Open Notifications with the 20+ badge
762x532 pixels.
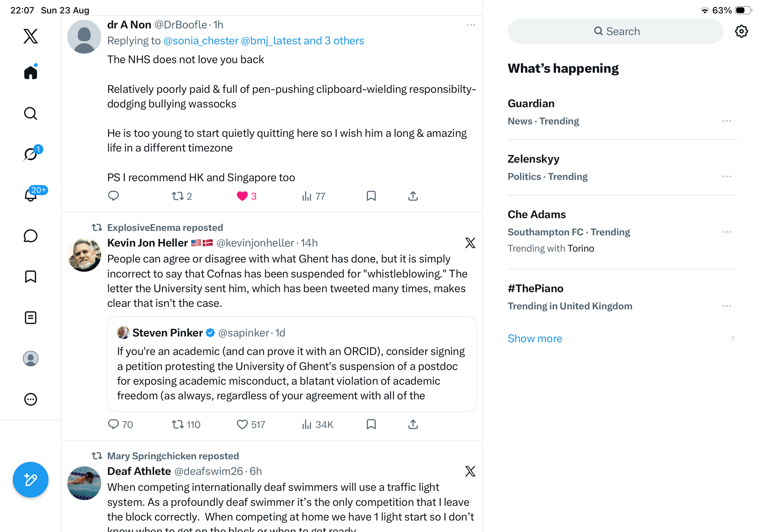pyautogui.click(x=31, y=194)
